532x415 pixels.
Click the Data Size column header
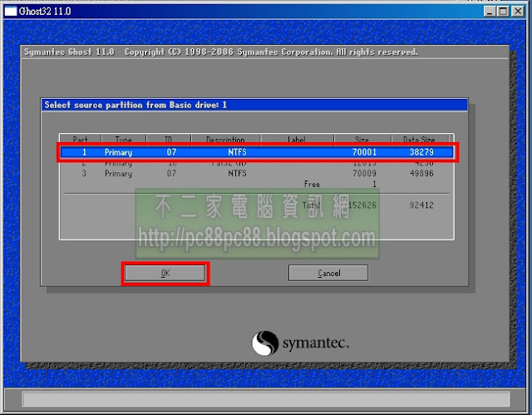419,140
